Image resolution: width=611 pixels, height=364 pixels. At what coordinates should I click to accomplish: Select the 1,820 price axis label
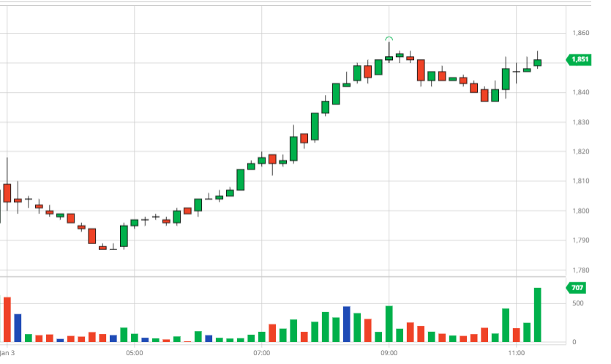[580, 152]
